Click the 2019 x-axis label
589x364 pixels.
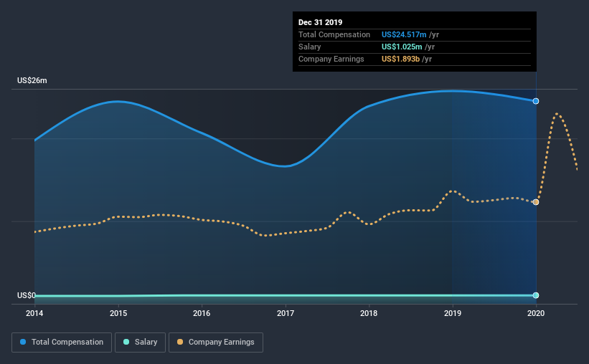click(x=453, y=313)
